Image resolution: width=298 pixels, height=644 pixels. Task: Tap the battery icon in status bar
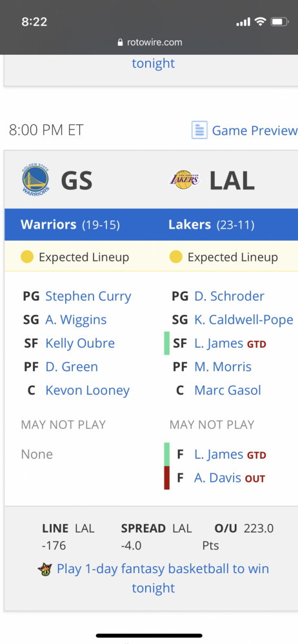click(x=279, y=22)
